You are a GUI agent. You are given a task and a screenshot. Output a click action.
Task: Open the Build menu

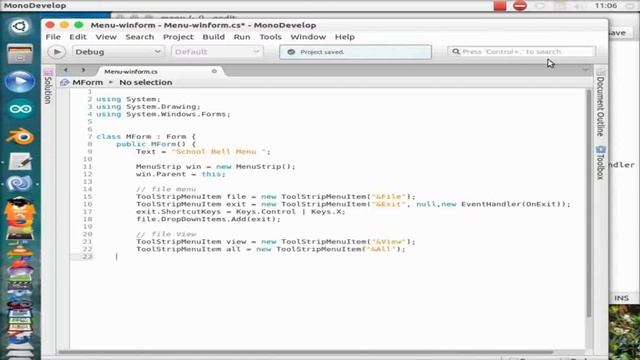(x=213, y=37)
